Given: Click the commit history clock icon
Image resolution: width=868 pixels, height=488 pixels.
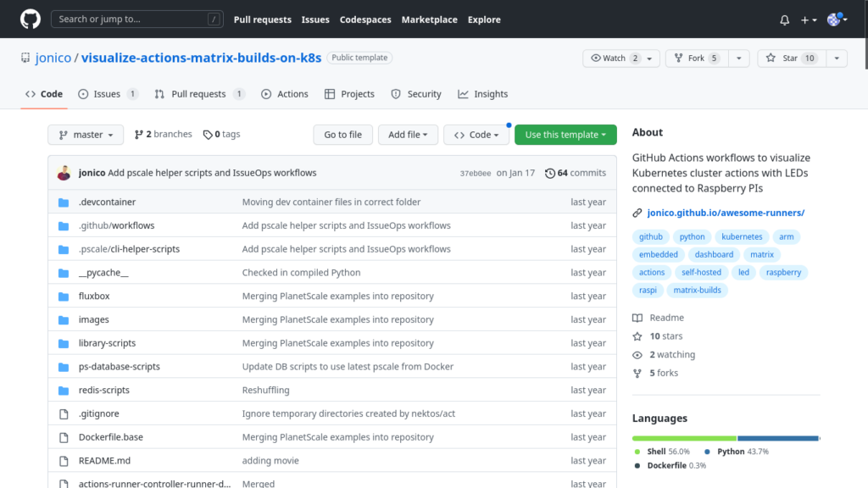Looking at the screenshot, I should tap(550, 173).
